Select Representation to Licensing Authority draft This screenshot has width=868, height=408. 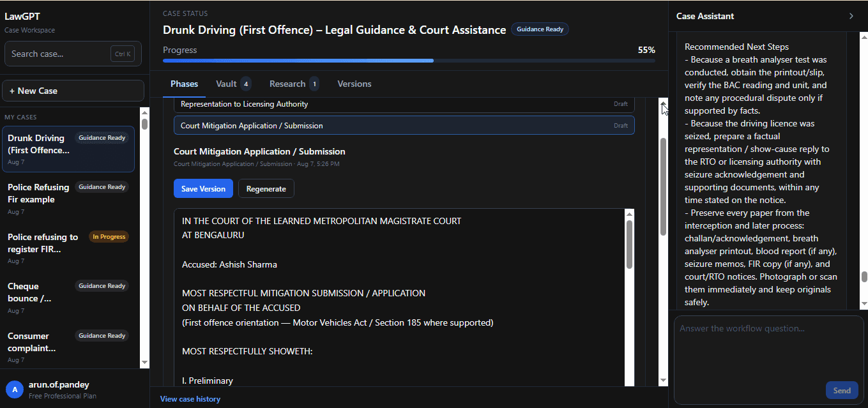(x=404, y=103)
